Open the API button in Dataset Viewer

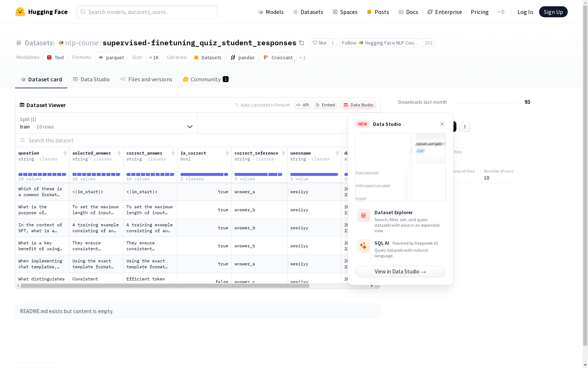point(302,105)
